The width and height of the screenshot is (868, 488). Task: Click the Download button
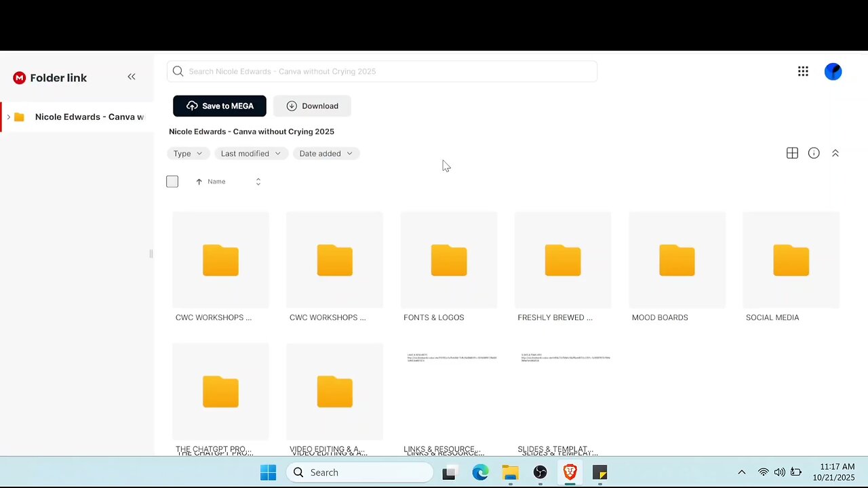point(312,106)
